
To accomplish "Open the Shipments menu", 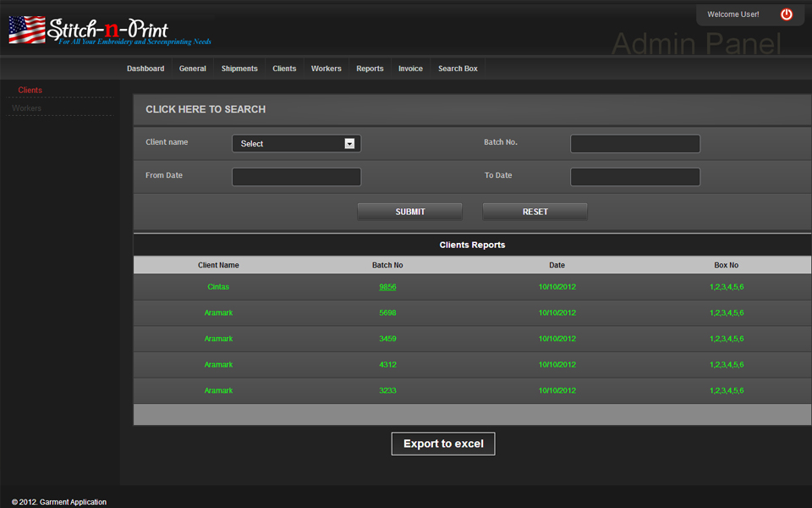I will point(239,69).
